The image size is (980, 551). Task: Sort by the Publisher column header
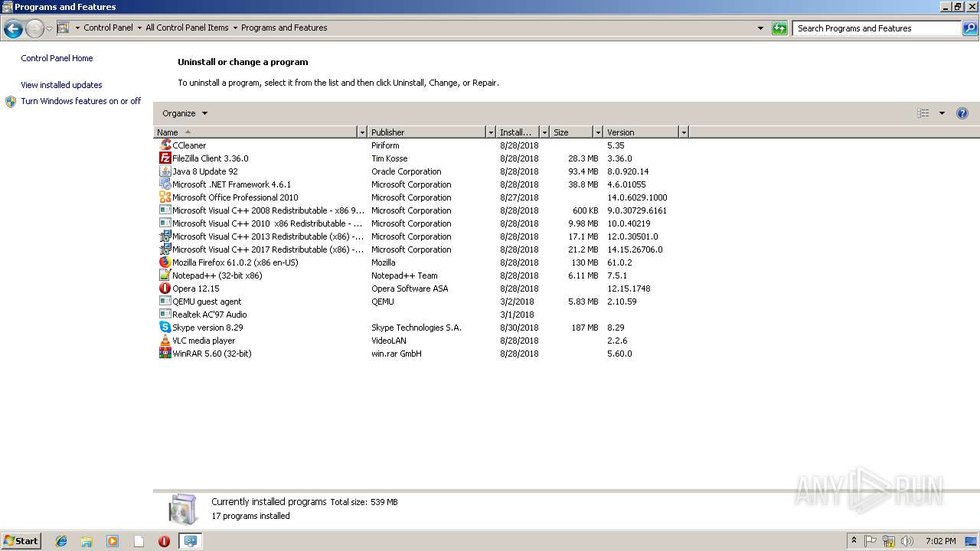pos(427,132)
